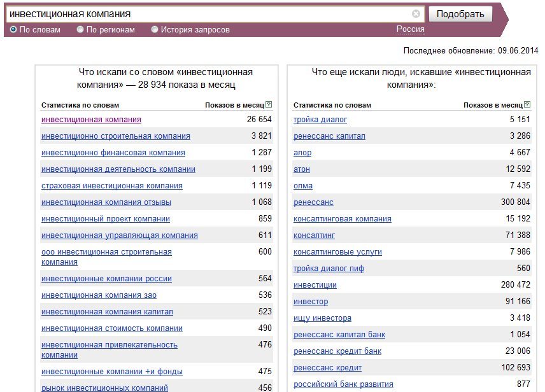This screenshot has width=545, height=392.
Task: Click the 'Последнее обновление: 09.06.2014' text
Action: point(471,51)
